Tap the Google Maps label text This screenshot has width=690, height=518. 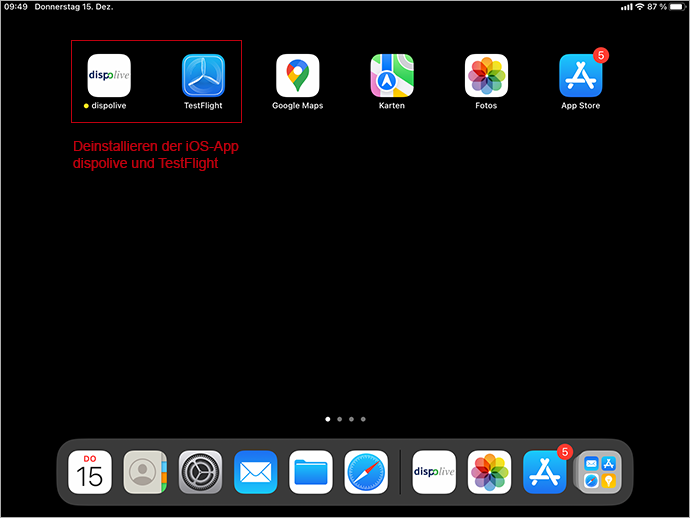pyautogui.click(x=297, y=106)
